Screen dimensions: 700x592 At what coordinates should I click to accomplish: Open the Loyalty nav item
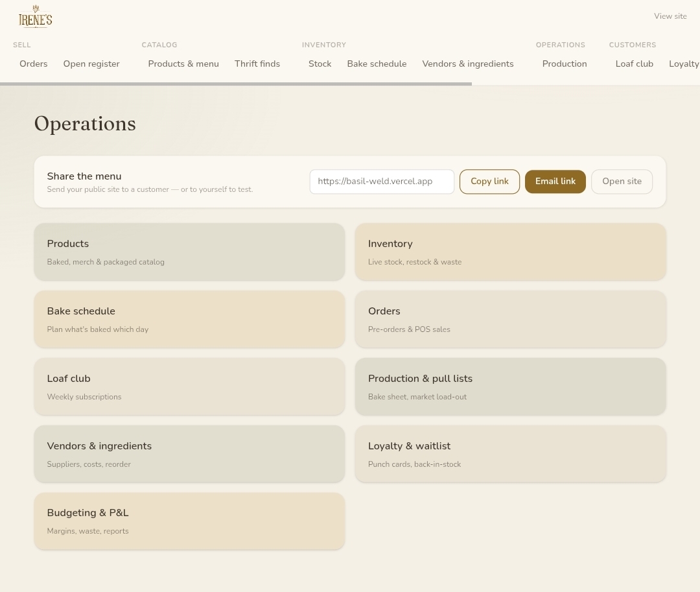(684, 64)
